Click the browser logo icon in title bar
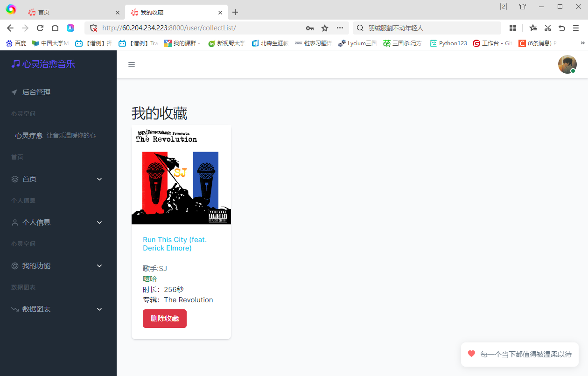This screenshot has width=588, height=376. 11,9
